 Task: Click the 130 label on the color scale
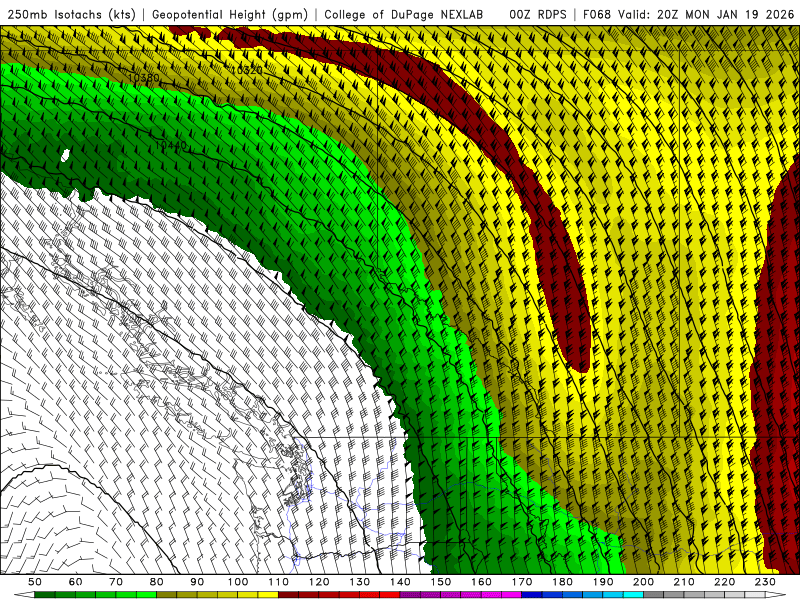point(360,582)
